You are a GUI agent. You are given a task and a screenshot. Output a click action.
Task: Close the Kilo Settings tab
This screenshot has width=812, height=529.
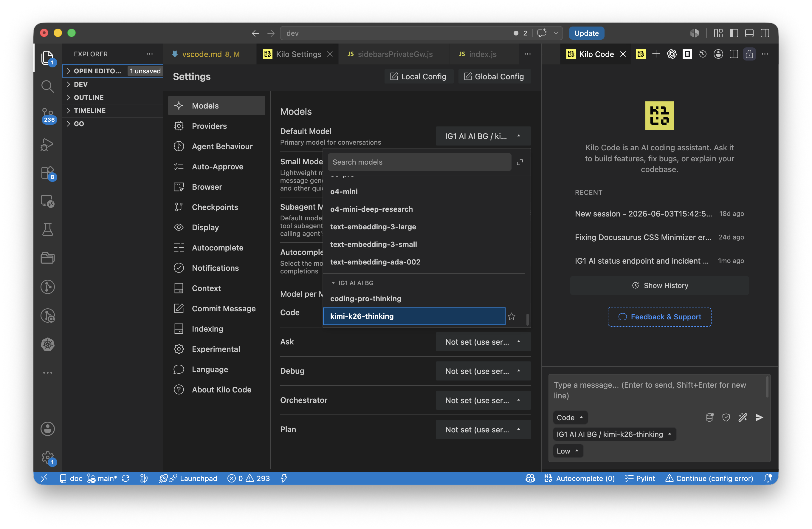[330, 54]
